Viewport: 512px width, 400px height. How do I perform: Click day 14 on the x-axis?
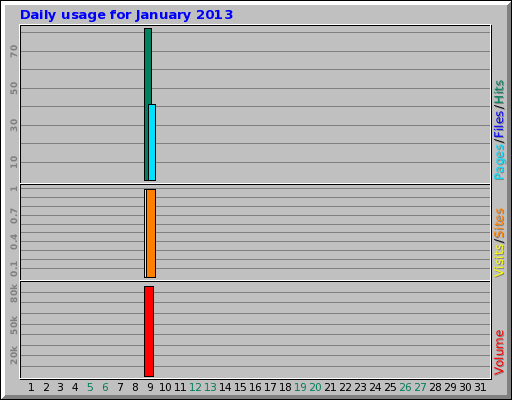click(225, 387)
